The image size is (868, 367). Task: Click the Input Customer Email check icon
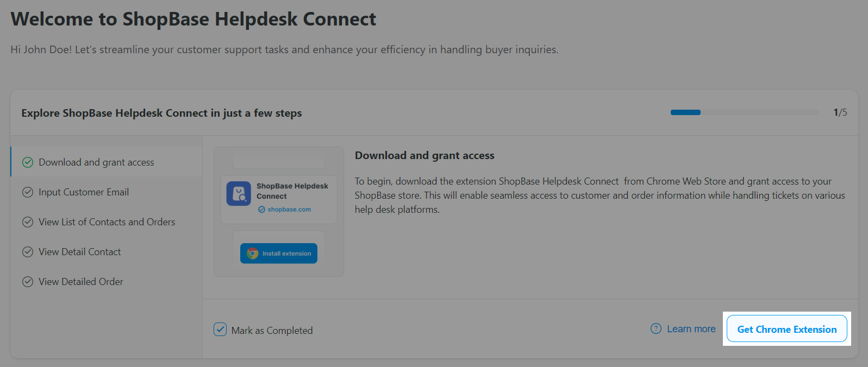(28, 192)
